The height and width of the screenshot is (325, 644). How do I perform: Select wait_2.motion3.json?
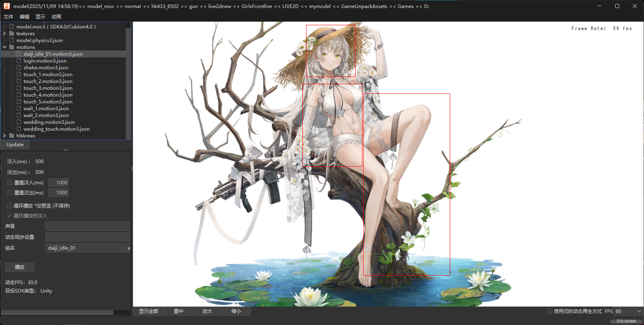coord(46,115)
